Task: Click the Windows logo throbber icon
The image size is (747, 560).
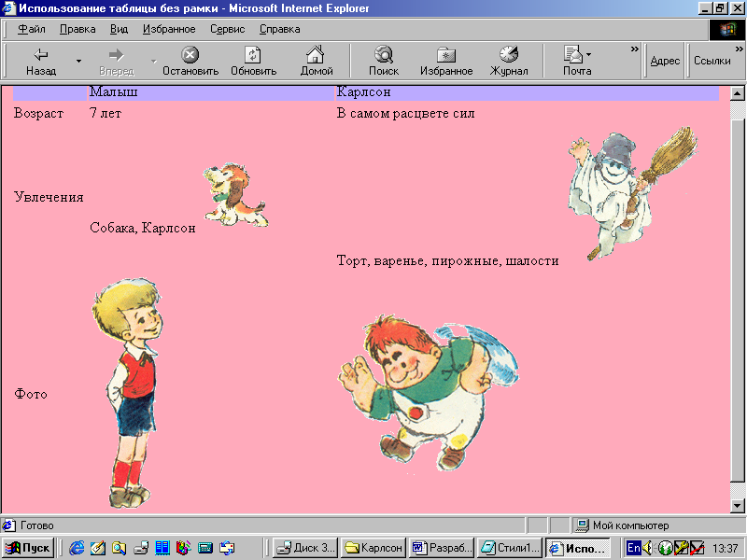Action: point(727,30)
